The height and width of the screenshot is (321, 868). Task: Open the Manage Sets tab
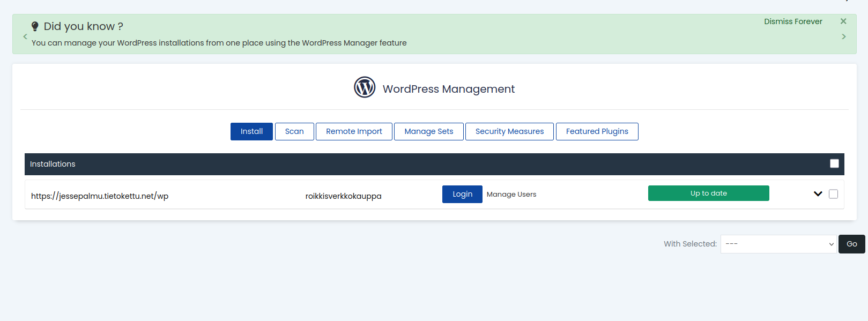[x=429, y=131]
